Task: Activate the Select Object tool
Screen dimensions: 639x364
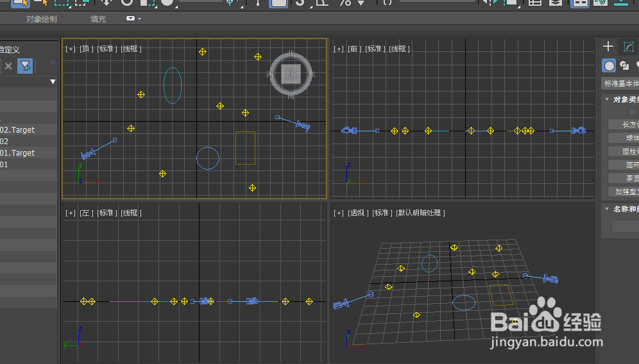Action: (x=21, y=3)
